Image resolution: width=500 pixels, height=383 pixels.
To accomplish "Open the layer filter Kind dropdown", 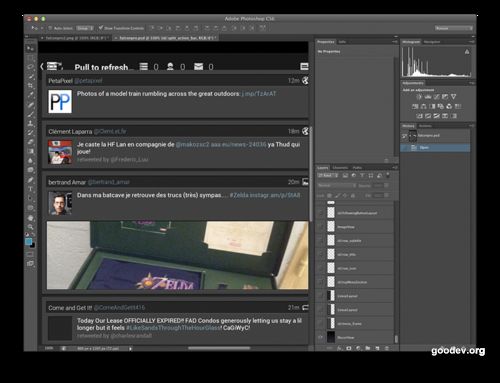I will click(328, 175).
